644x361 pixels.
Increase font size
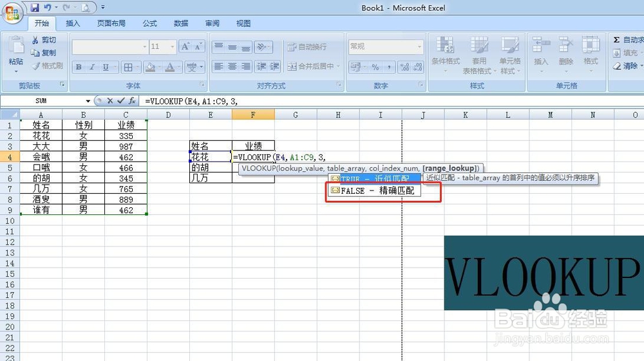[185, 46]
